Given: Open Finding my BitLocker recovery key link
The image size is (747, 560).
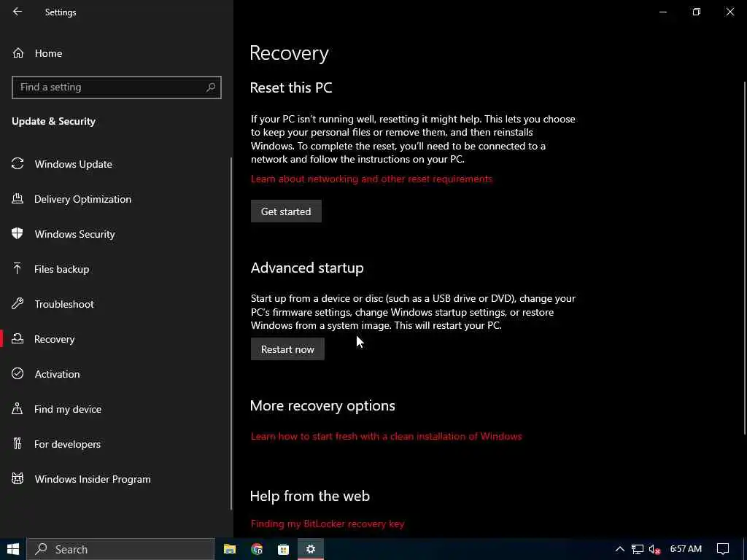Looking at the screenshot, I should click(328, 524).
